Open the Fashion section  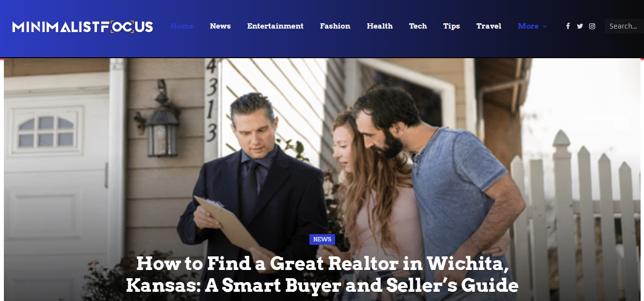coord(335,26)
